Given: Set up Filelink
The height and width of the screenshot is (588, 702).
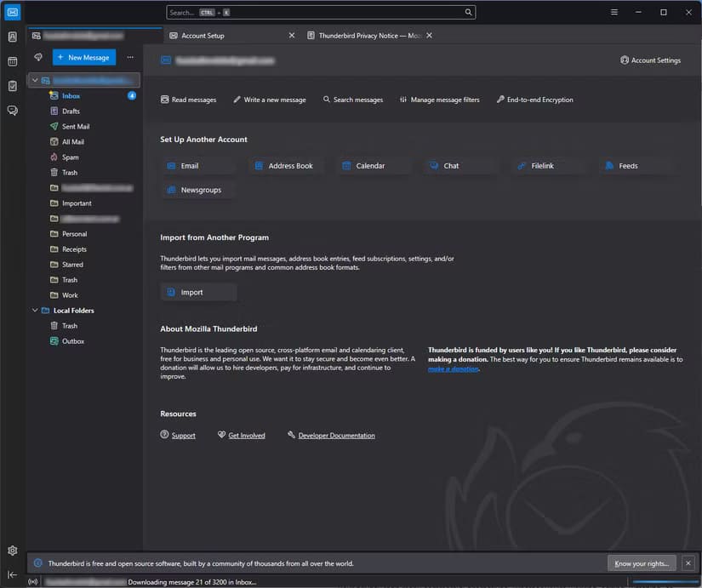Looking at the screenshot, I should (549, 166).
